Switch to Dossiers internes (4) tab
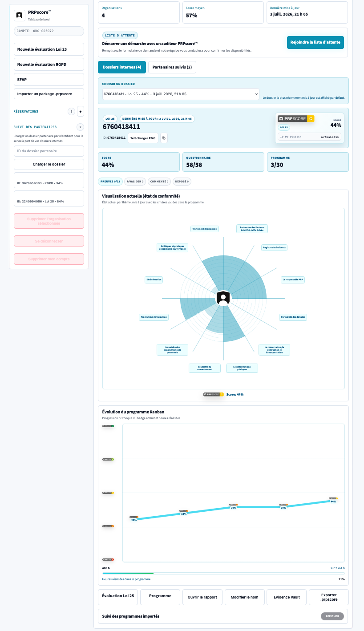The height and width of the screenshot is (631, 364). pos(122,67)
